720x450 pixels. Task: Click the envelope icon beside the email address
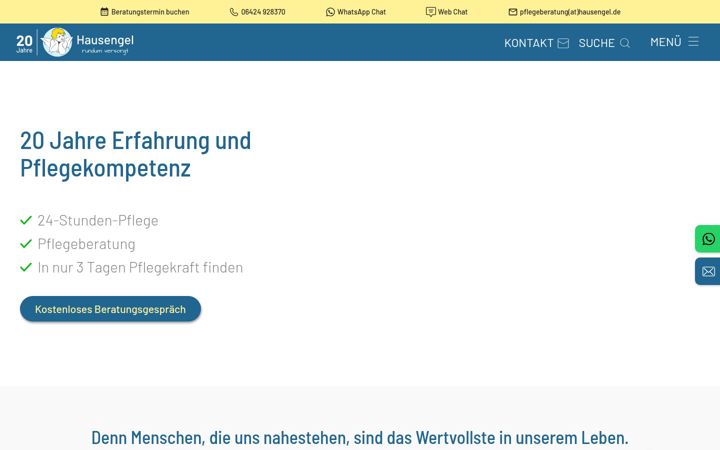(x=513, y=12)
